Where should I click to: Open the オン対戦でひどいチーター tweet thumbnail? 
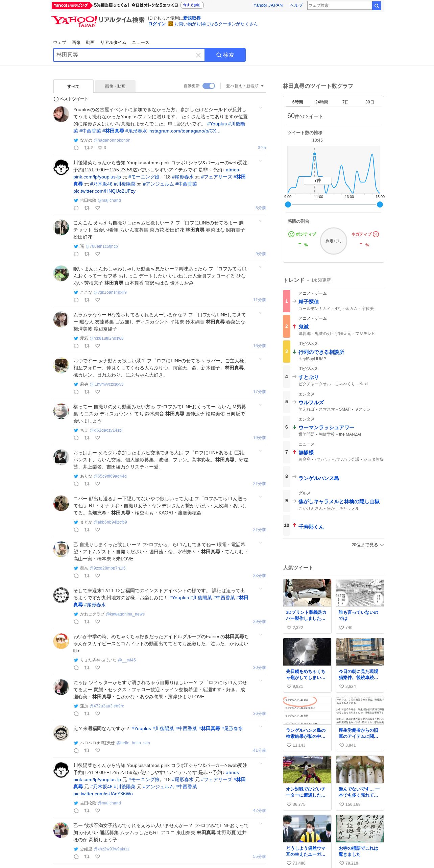point(307,770)
